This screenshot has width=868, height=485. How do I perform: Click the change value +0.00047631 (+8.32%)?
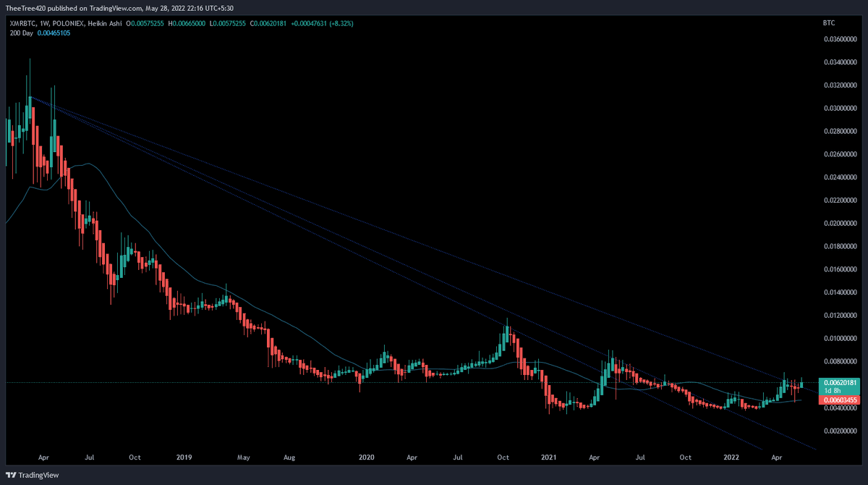point(322,24)
